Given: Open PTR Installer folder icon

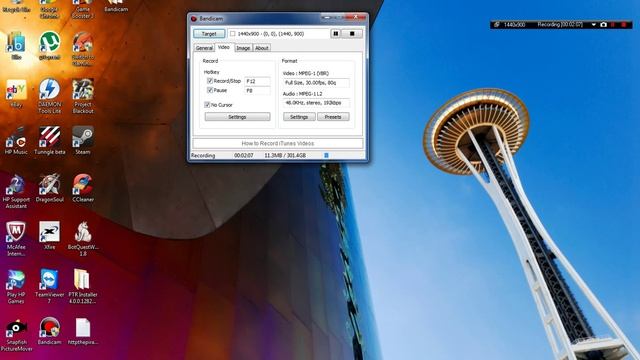Looking at the screenshot, I should point(83,286).
